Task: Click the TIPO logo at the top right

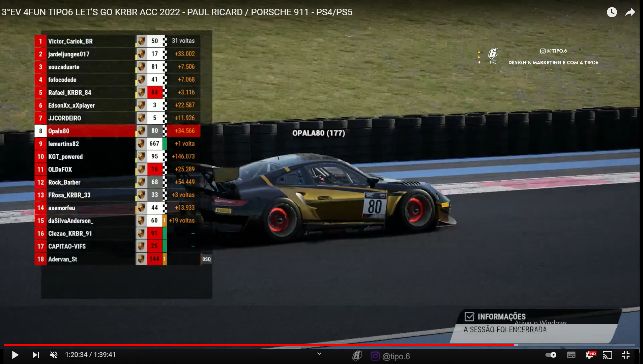Action: (493, 56)
